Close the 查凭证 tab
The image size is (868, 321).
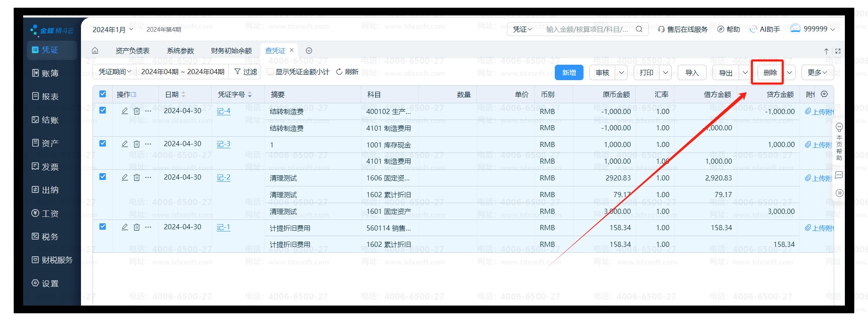coord(292,50)
